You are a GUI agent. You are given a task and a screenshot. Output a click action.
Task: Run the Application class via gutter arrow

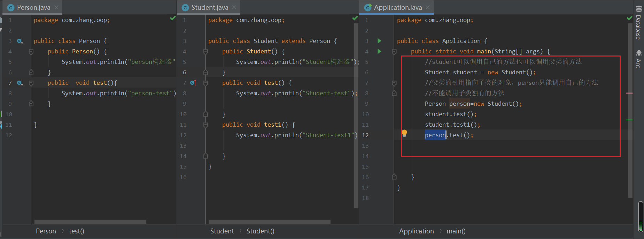pos(379,41)
